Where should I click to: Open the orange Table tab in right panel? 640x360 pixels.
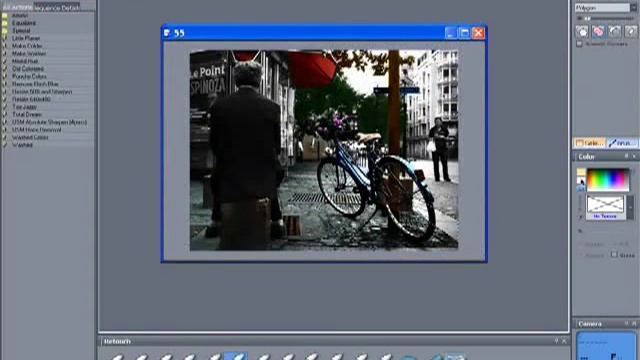point(589,143)
